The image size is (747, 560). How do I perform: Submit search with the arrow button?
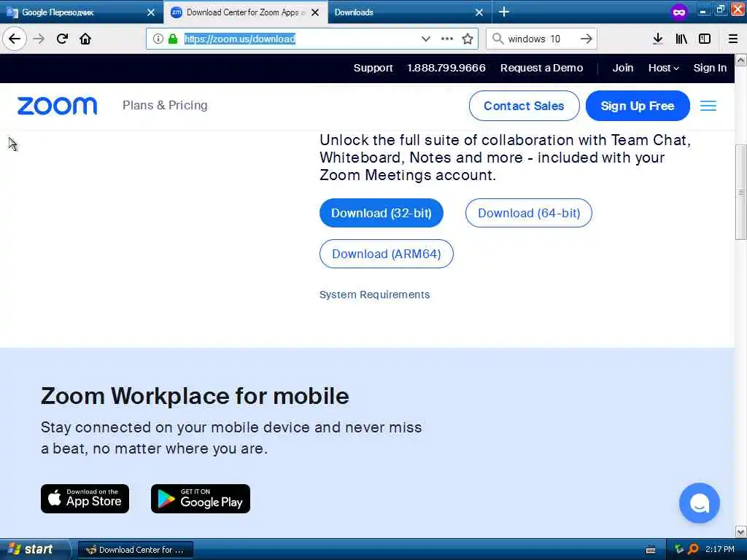point(587,39)
